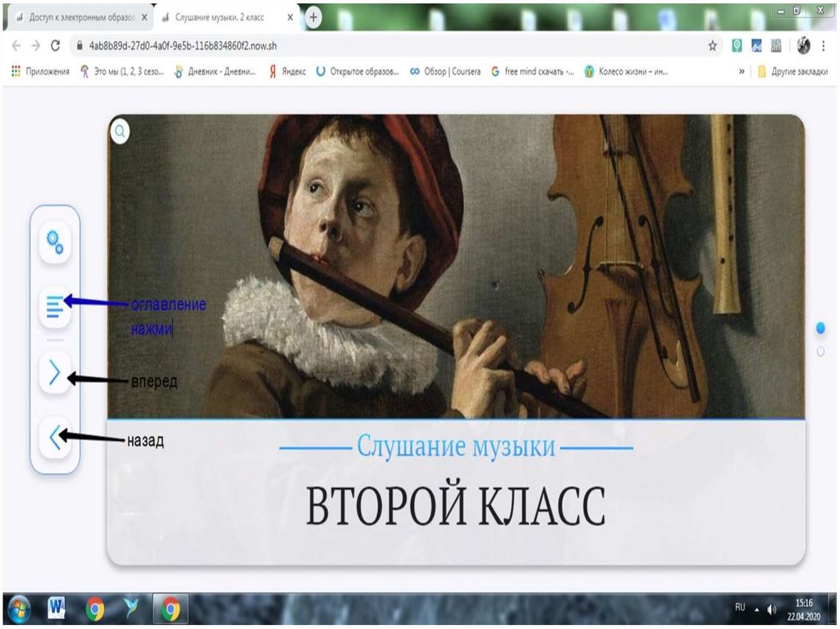Open the Chrome profile avatar
Viewport: 840px width, 629px height.
tap(803, 46)
